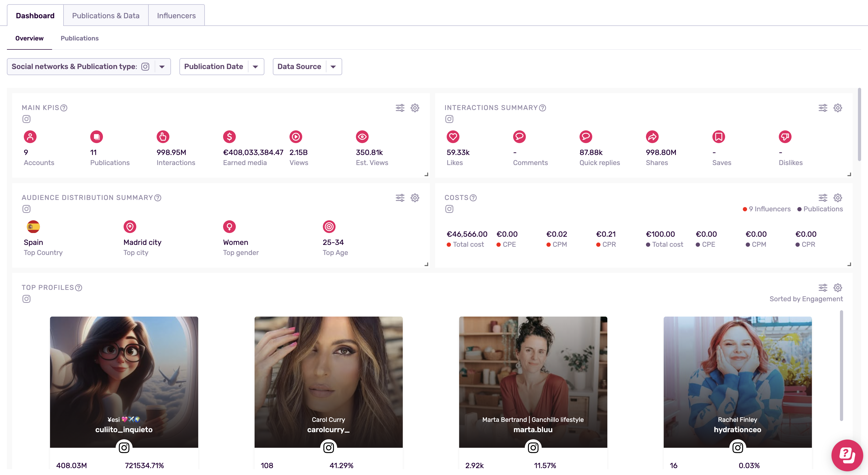868x475 pixels.
Task: Click the Main KPIs filter sliders icon
Action: (400, 108)
